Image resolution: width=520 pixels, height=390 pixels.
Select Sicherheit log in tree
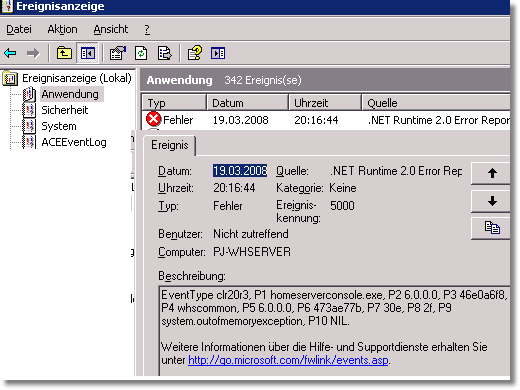[x=65, y=110]
